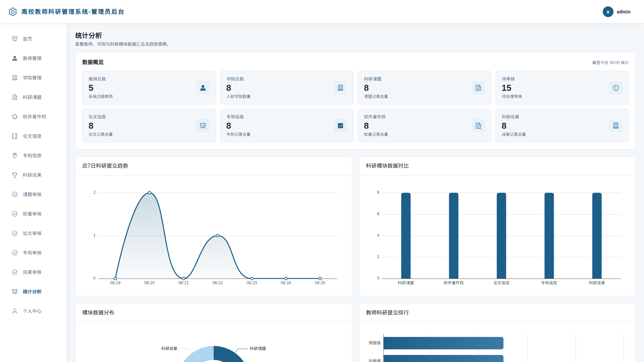The width and height of the screenshot is (644, 362).
Task: Click the 科研成果 bar in comparison chart
Action: pyautogui.click(x=597, y=236)
